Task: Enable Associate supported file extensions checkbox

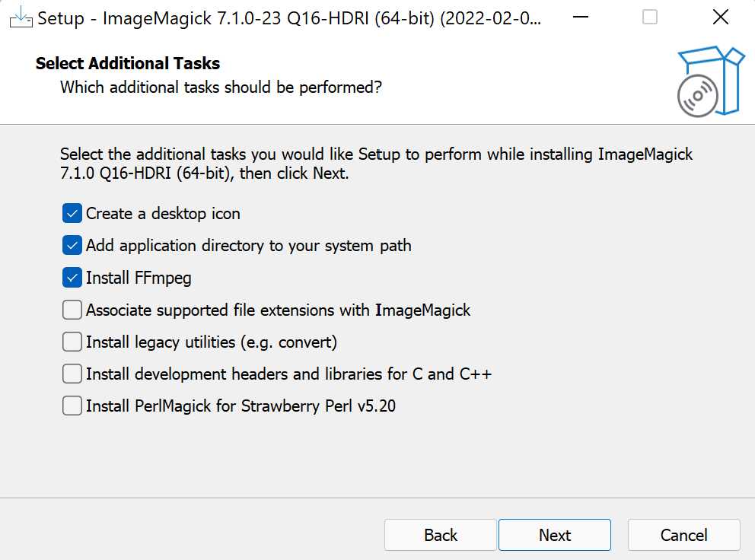Action: 72,310
